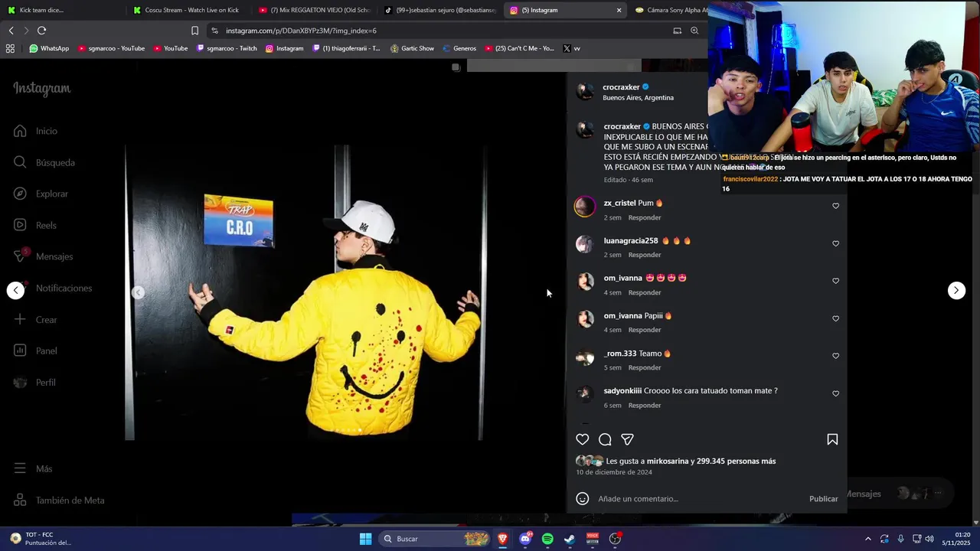Open Mensajes with unread badge

43,256
